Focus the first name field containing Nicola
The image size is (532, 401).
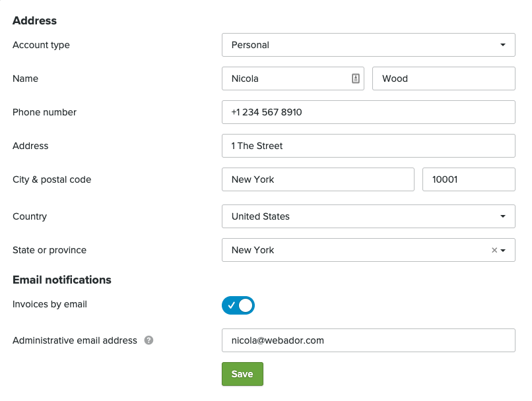click(284, 78)
